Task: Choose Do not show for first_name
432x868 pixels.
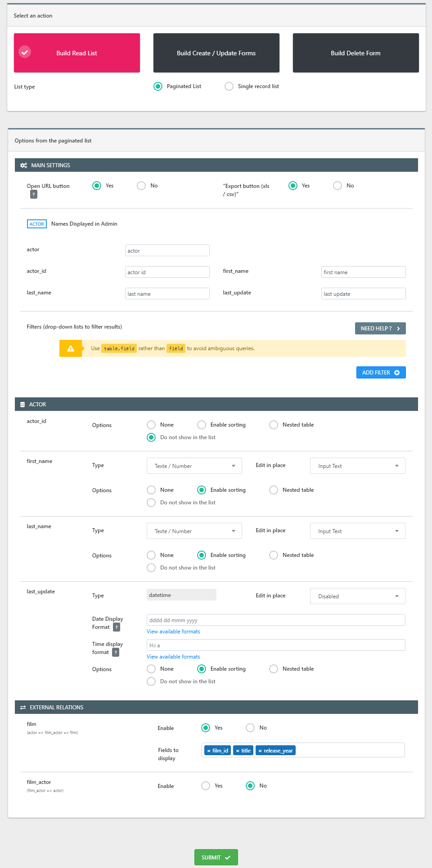Action: pyautogui.click(x=151, y=503)
